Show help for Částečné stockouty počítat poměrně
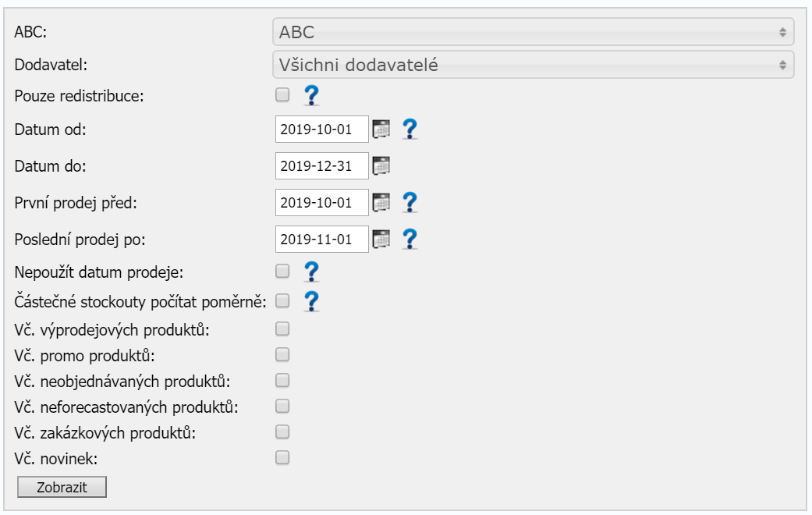This screenshot has height=515, width=812. tap(311, 300)
